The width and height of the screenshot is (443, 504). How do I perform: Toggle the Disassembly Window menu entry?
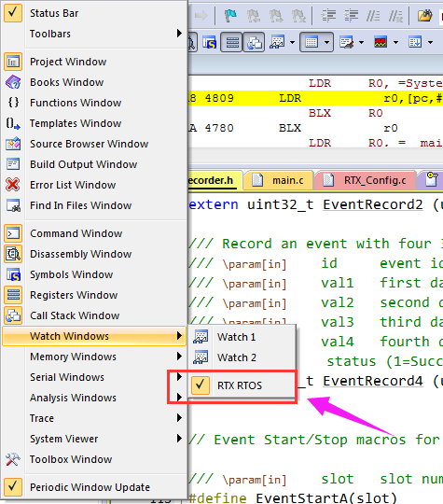point(94,254)
